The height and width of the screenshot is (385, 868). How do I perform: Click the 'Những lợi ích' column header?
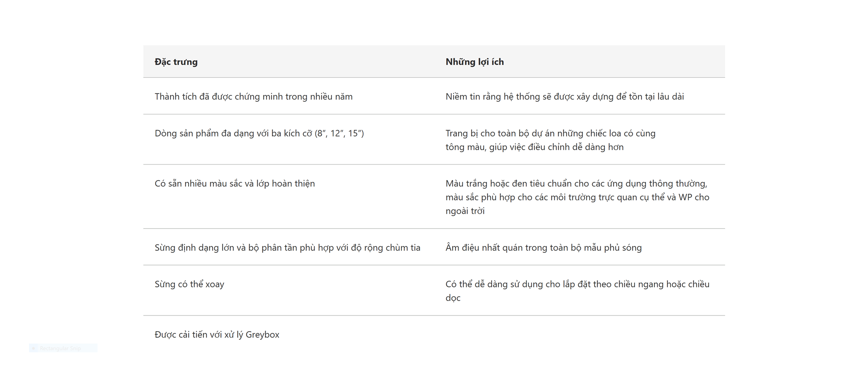pyautogui.click(x=475, y=62)
